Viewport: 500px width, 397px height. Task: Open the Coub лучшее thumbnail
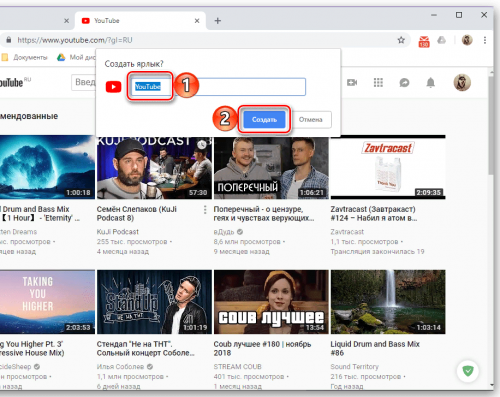(271, 302)
